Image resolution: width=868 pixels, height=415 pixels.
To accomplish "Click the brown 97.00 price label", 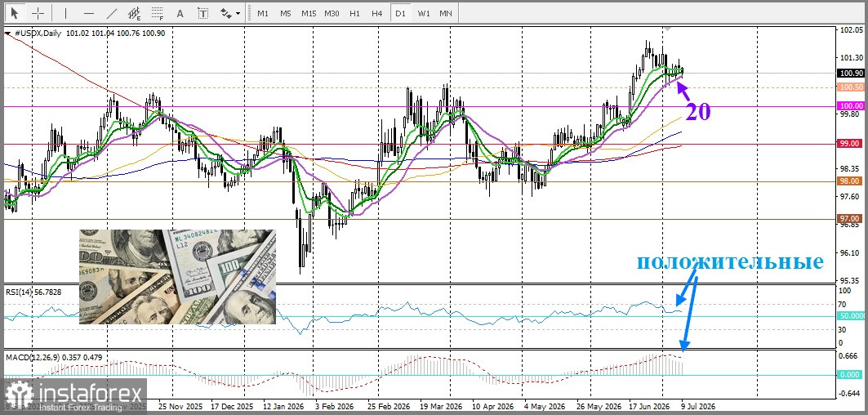I will pyautogui.click(x=852, y=218).
